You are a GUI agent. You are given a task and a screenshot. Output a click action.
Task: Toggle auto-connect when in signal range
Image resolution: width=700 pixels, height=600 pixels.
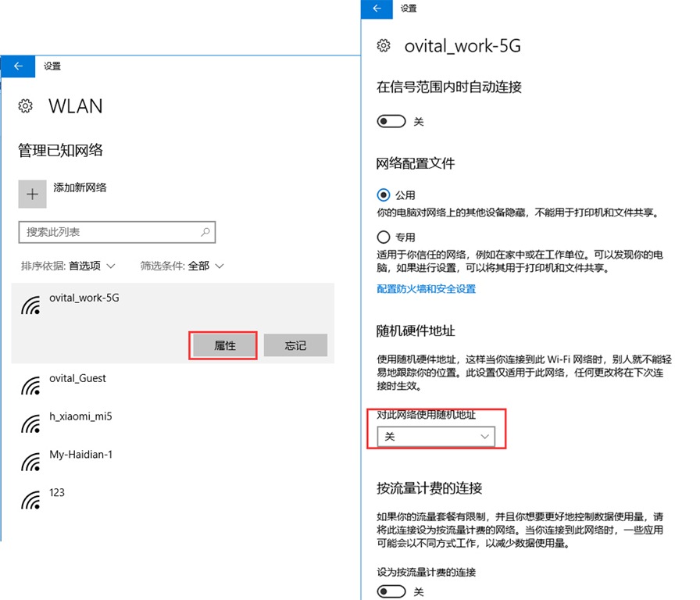coord(391,122)
